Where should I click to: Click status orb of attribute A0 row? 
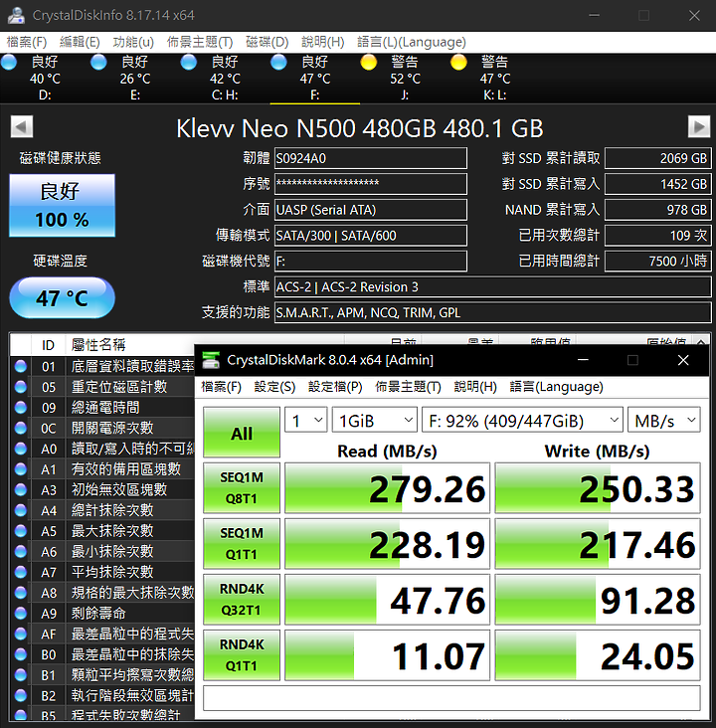coord(21,449)
